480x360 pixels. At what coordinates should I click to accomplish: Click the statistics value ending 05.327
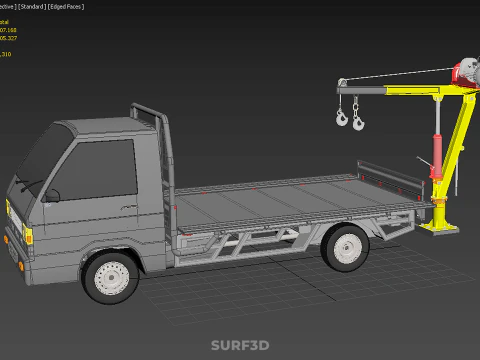(x=8, y=38)
